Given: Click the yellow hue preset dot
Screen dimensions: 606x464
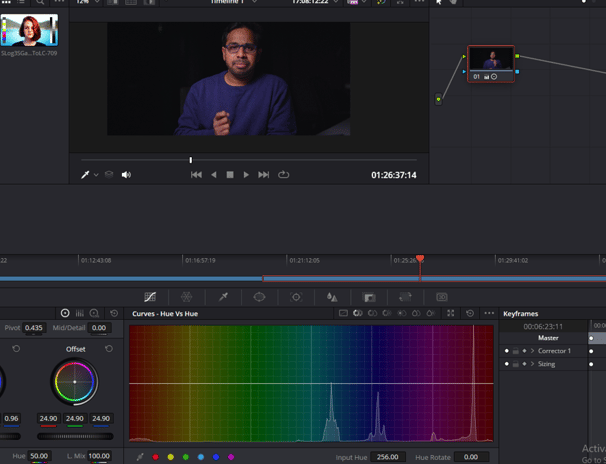Looking at the screenshot, I should tap(170, 457).
